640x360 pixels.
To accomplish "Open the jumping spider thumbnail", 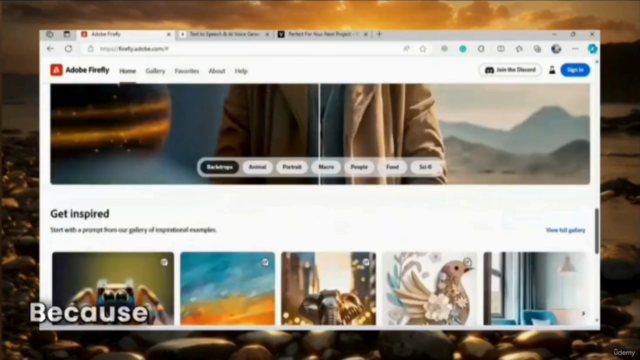I will pos(113,289).
